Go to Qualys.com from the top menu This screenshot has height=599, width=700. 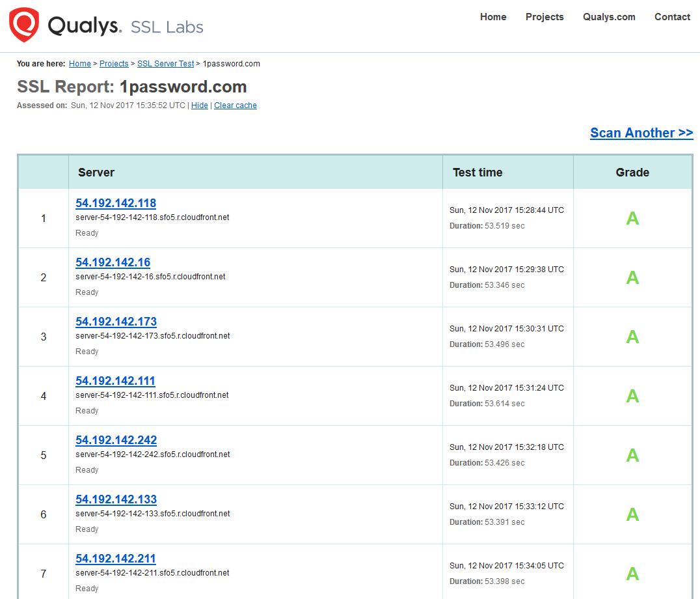pos(609,17)
